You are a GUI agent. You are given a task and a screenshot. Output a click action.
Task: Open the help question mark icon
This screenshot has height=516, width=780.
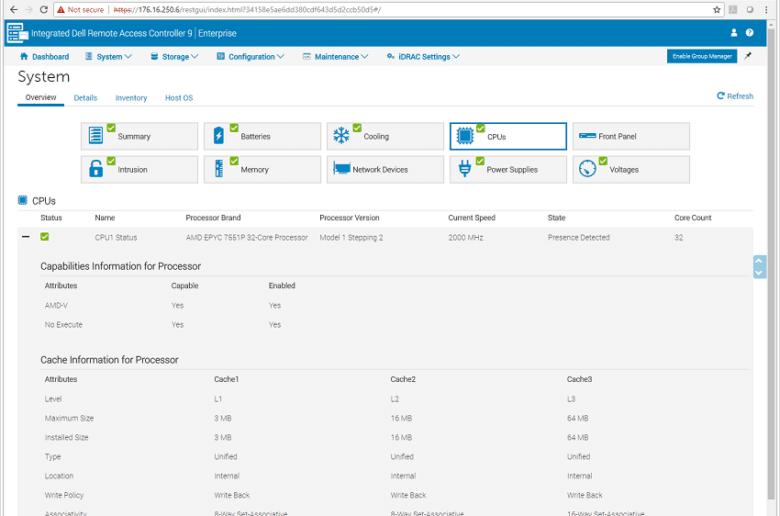pos(750,33)
